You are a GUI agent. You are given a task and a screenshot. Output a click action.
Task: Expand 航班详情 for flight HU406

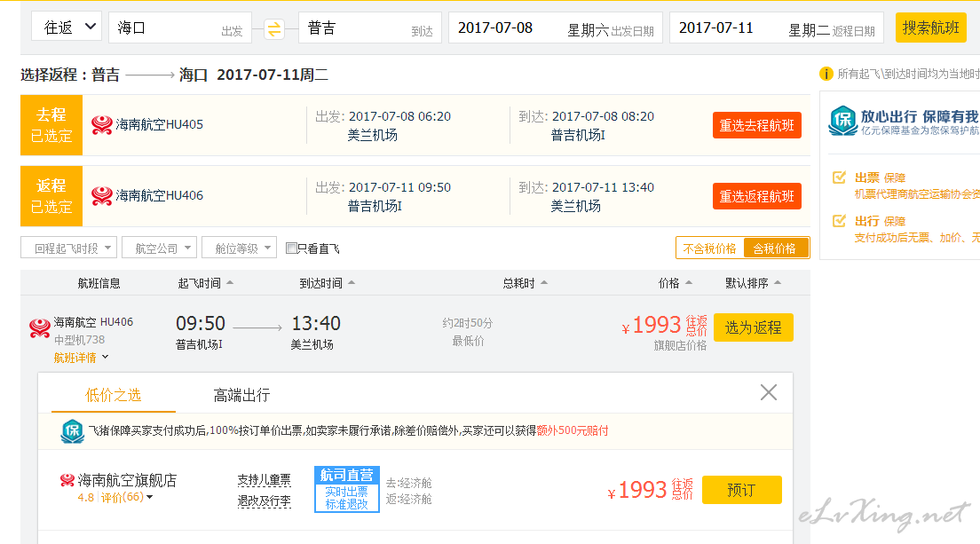(81, 358)
